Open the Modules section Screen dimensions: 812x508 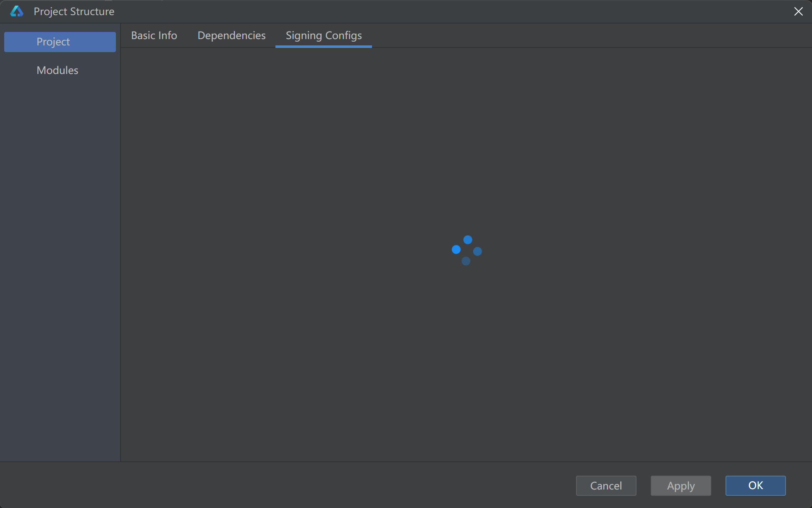58,70
